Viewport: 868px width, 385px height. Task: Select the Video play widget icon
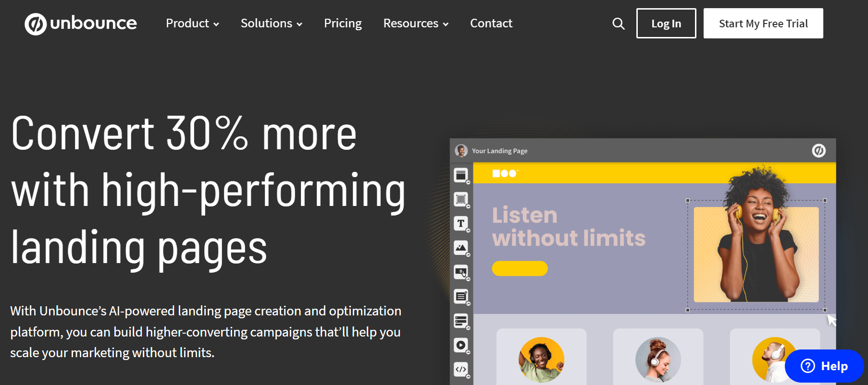point(461,345)
